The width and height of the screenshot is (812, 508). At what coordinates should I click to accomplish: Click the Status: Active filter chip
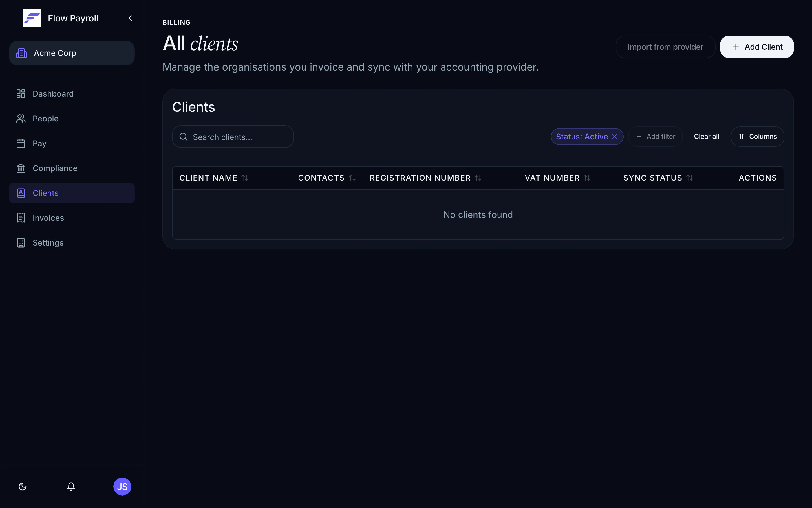click(x=587, y=137)
